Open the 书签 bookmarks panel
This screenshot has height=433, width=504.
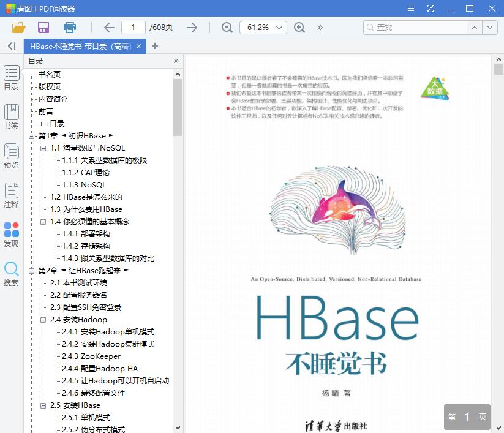click(11, 117)
